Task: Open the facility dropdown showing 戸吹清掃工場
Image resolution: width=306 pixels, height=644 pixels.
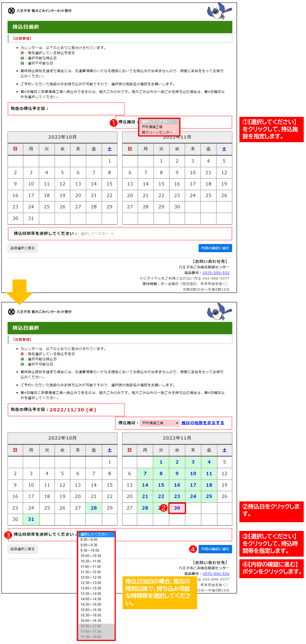Action: click(160, 423)
